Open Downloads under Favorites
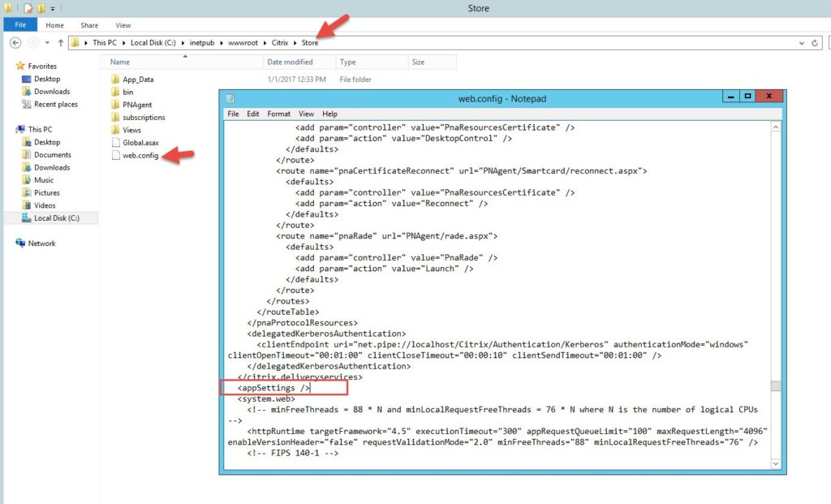The image size is (831, 504). click(52, 92)
